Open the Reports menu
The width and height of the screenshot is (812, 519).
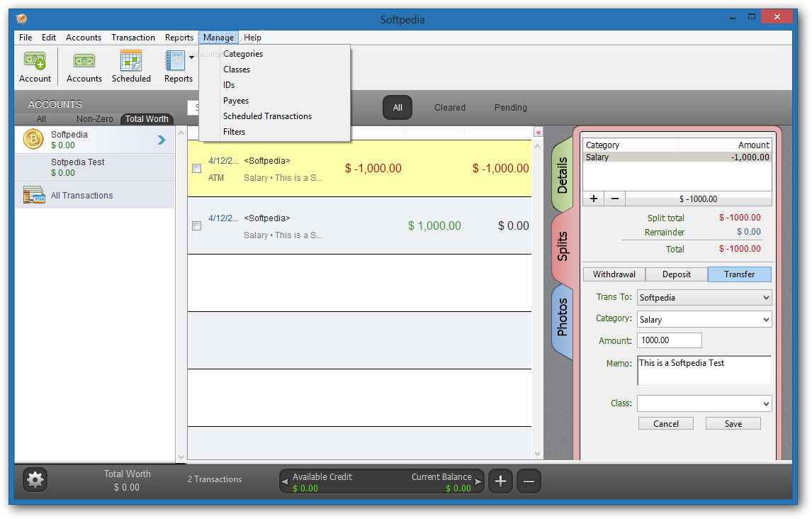[x=179, y=38]
